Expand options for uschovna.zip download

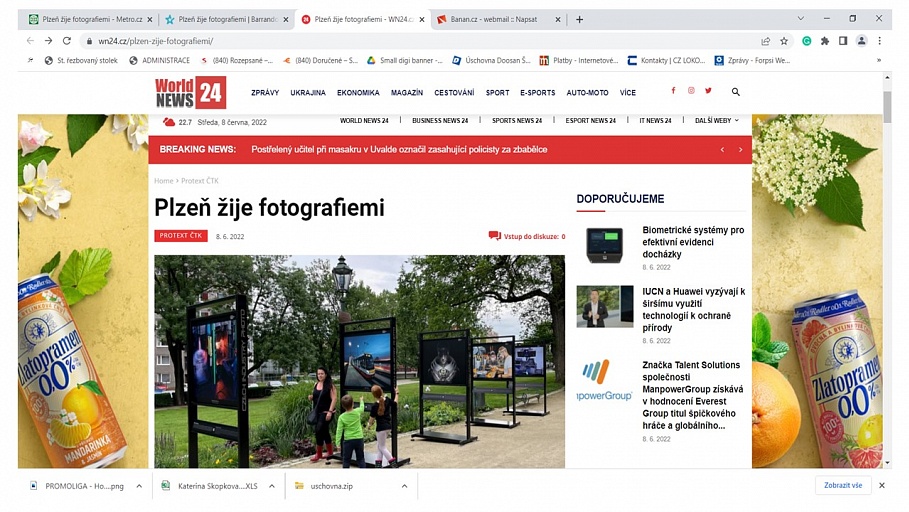pos(405,486)
